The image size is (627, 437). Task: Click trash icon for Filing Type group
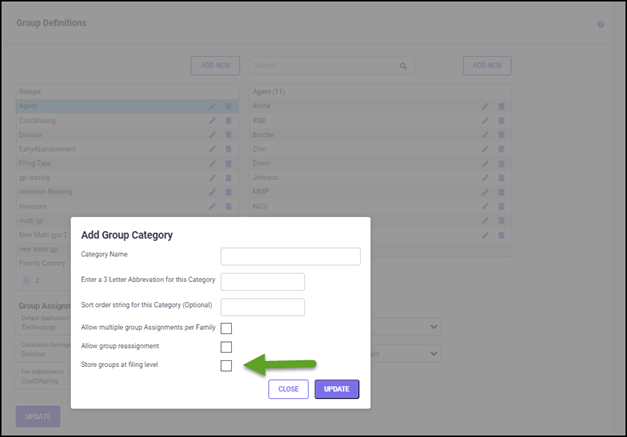coord(228,164)
